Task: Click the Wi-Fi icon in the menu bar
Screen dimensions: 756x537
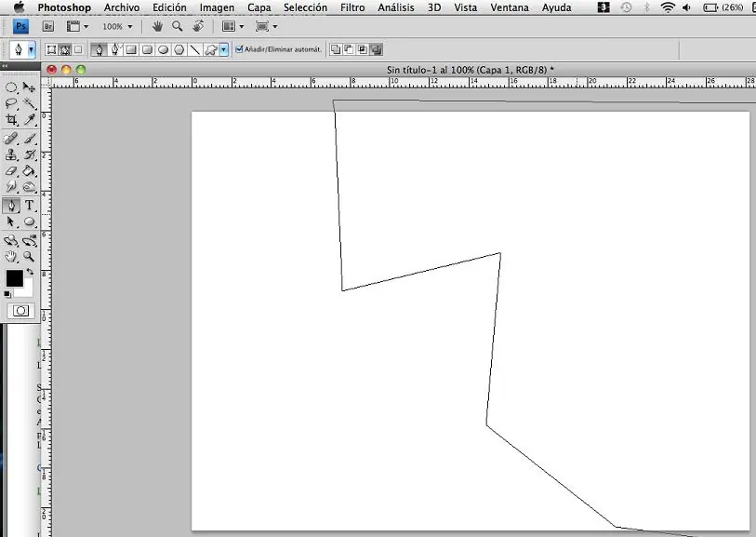Action: pyautogui.click(x=667, y=7)
